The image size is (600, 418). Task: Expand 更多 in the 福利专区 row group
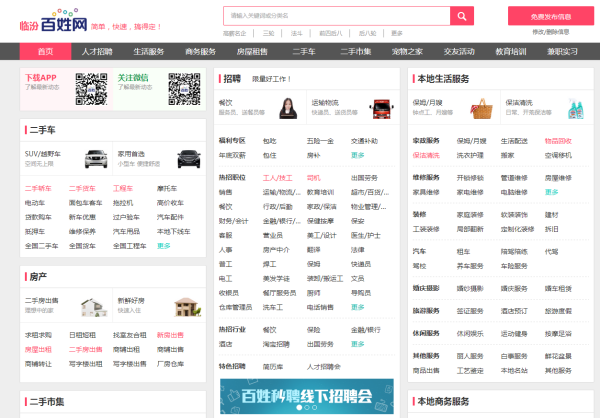tap(357, 155)
